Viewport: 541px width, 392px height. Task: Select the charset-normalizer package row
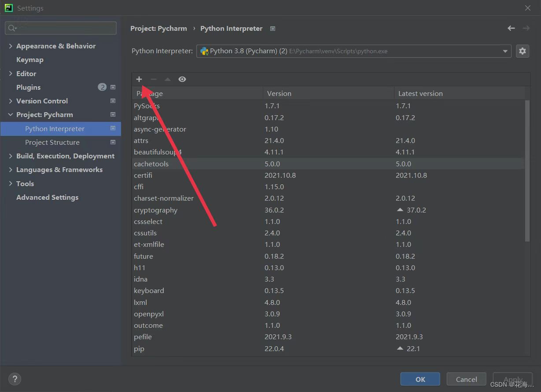328,198
